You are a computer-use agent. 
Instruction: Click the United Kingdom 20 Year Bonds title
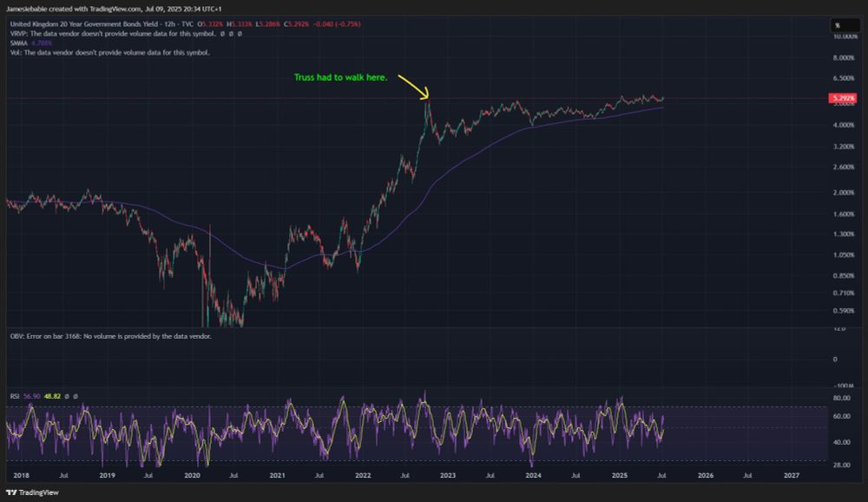click(x=85, y=25)
